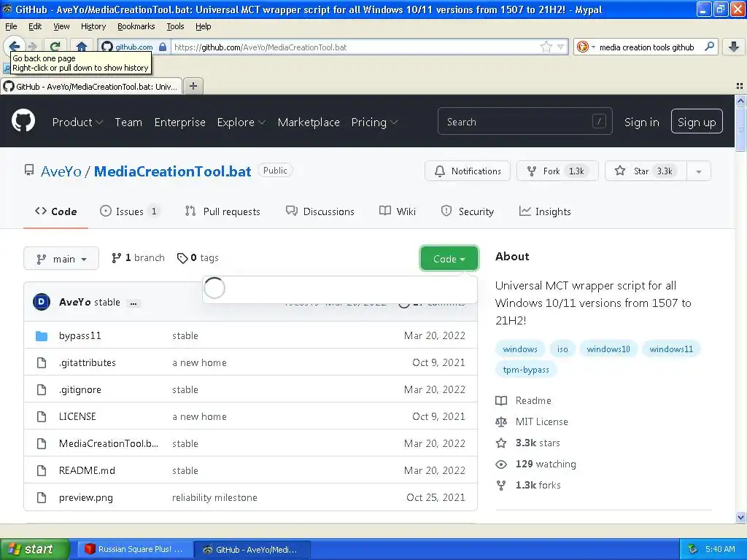Viewport: 747px width, 560px height.
Task: Open the main branch dropdown
Action: (61, 259)
